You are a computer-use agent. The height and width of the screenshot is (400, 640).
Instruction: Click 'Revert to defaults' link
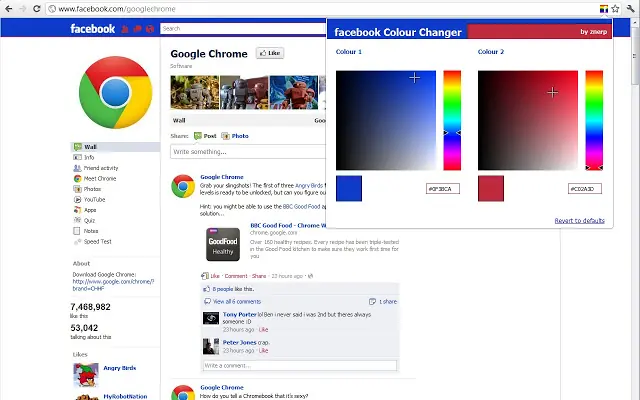point(580,220)
